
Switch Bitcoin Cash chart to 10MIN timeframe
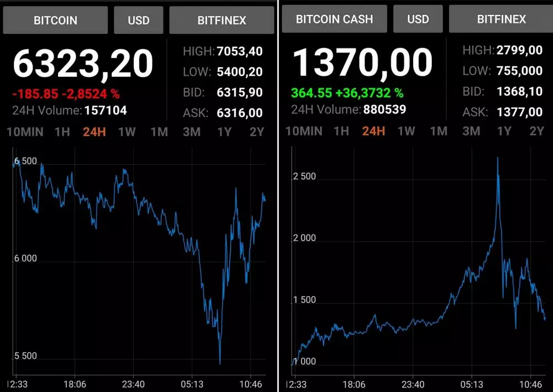304,132
